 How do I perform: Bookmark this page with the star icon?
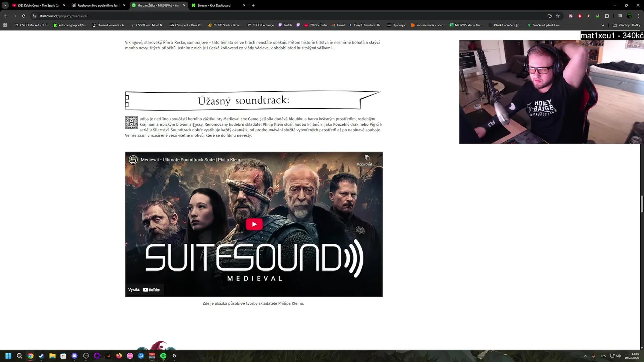click(558, 16)
